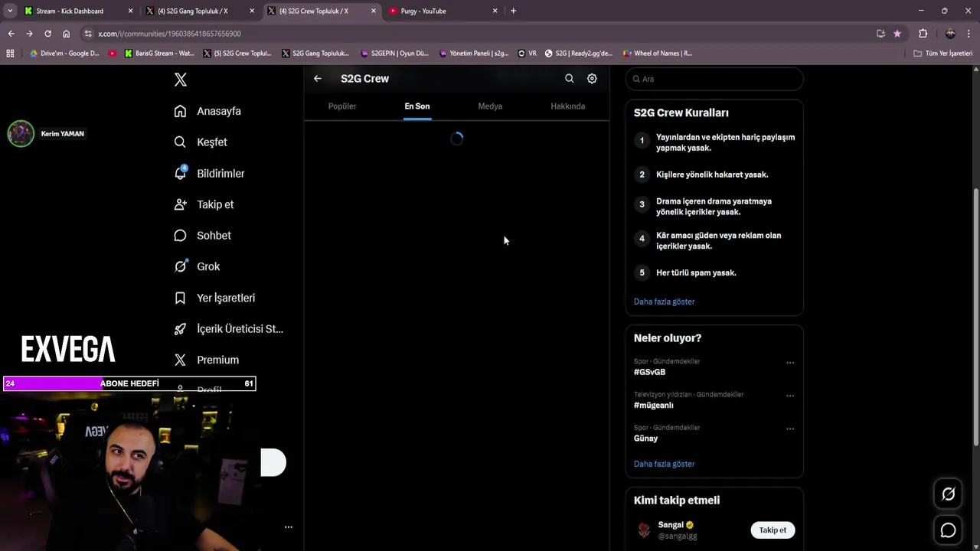Image resolution: width=980 pixels, height=551 pixels.
Task: Open Günay trend
Action: point(645,439)
